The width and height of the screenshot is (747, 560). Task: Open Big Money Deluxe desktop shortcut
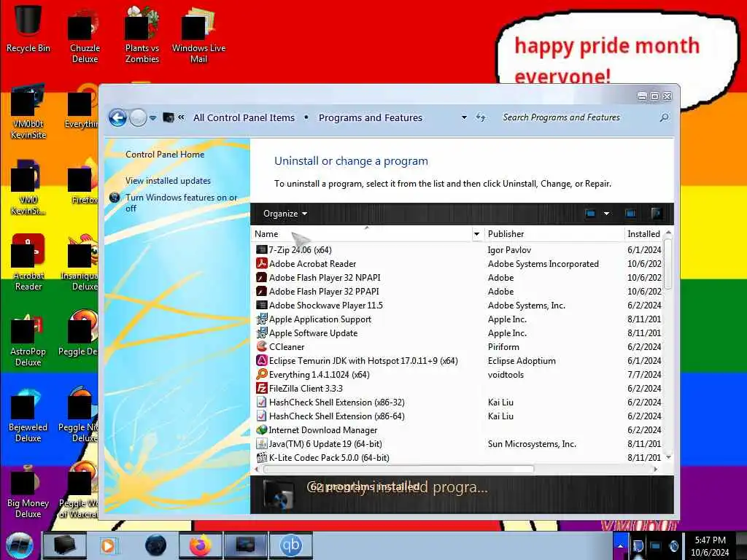click(x=28, y=492)
